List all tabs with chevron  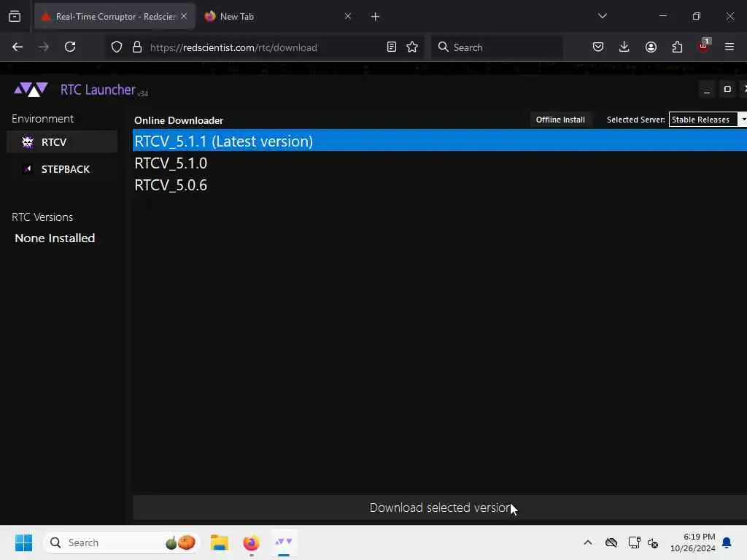[602, 16]
